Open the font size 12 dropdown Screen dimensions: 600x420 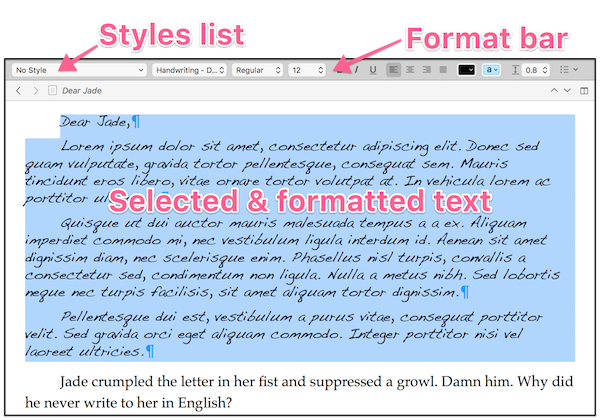307,70
